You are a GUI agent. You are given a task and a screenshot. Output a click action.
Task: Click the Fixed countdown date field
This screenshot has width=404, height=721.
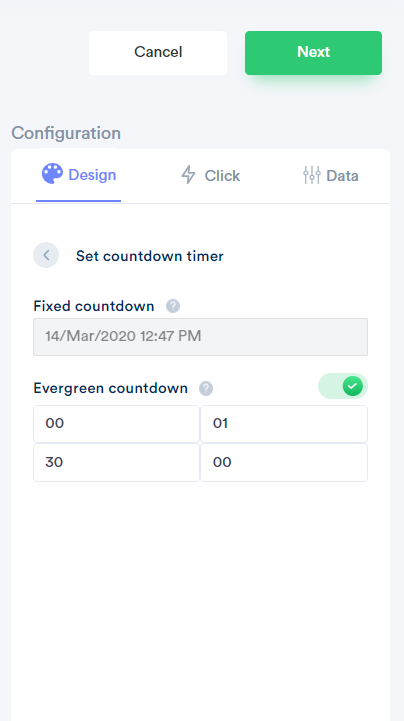pyautogui.click(x=200, y=337)
